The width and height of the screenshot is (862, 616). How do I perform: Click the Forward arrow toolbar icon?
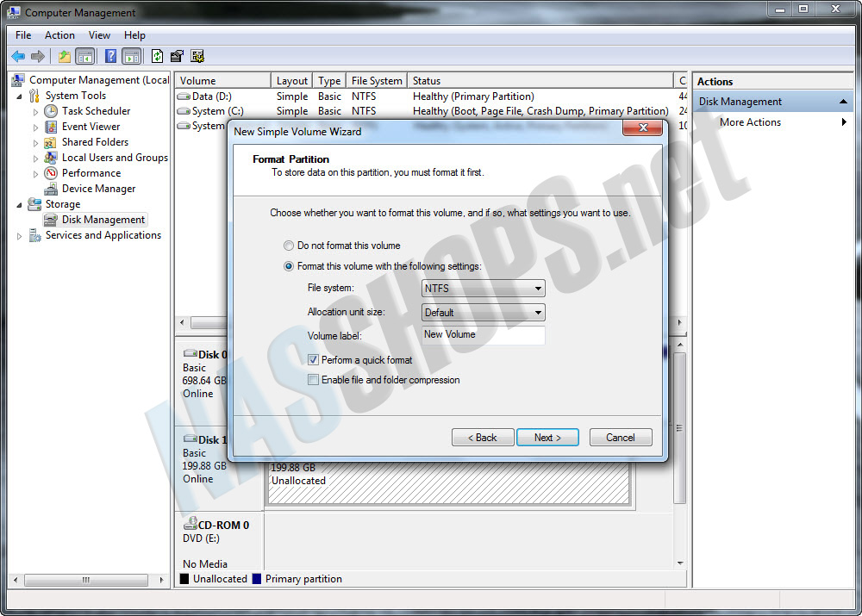38,56
